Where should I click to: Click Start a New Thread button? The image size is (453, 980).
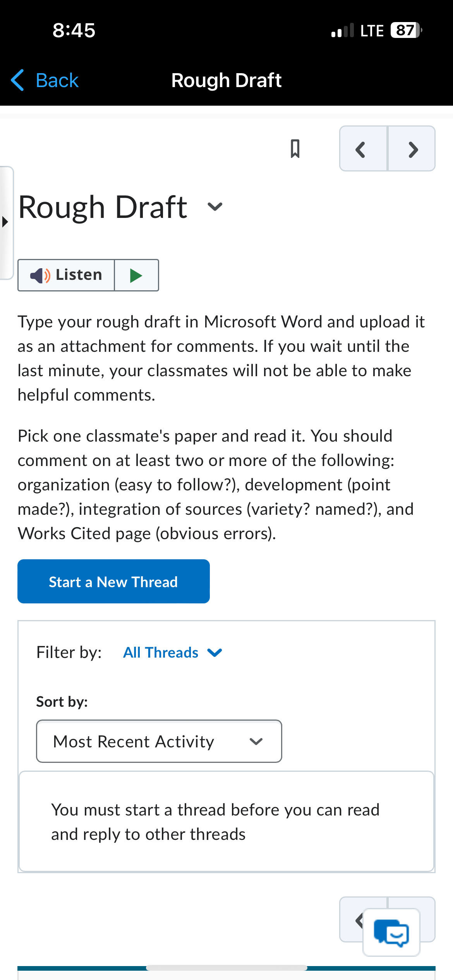[113, 581]
